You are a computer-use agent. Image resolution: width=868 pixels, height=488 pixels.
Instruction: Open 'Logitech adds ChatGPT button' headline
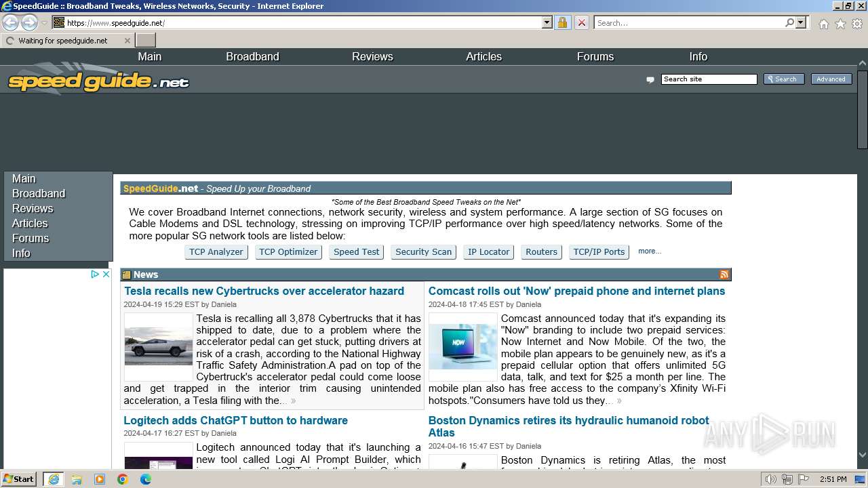click(x=235, y=421)
